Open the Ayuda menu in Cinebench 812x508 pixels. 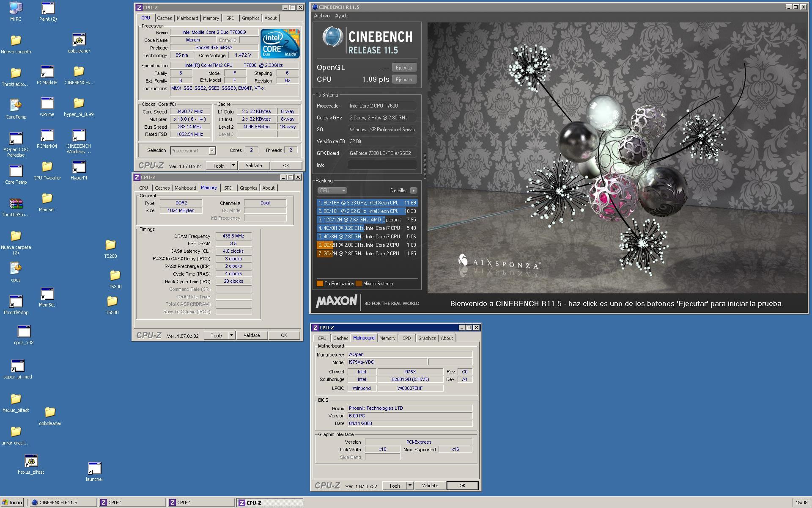[x=342, y=16]
